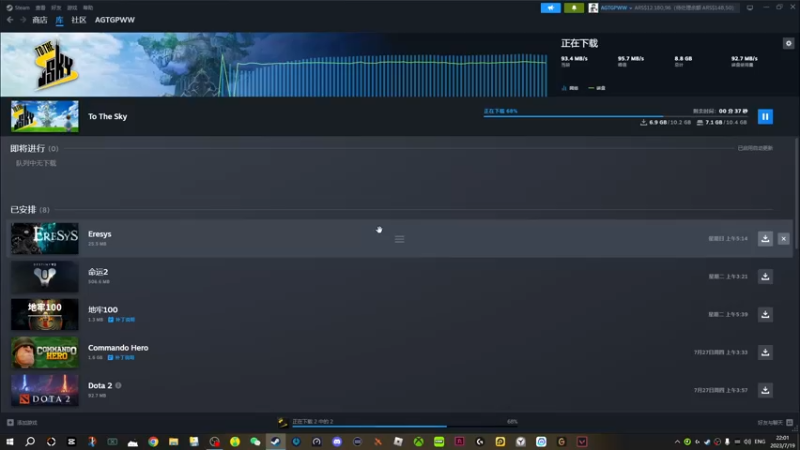Click the Commando Hero title

tap(118, 347)
